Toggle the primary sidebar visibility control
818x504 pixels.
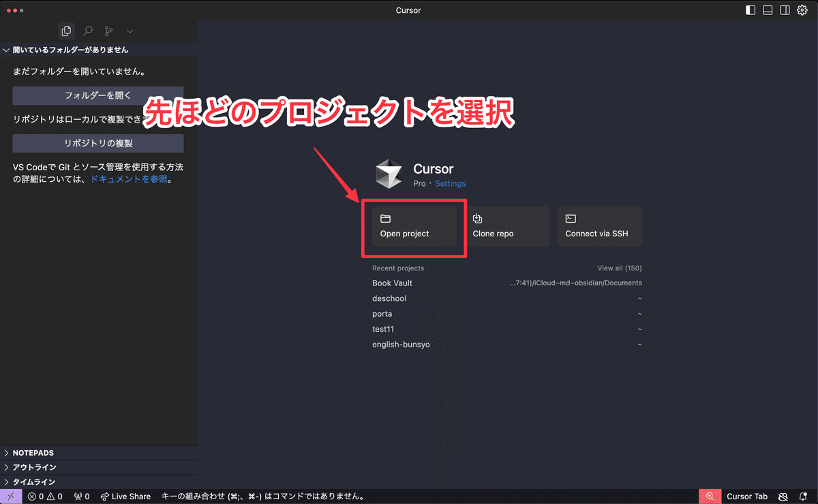pyautogui.click(x=751, y=10)
